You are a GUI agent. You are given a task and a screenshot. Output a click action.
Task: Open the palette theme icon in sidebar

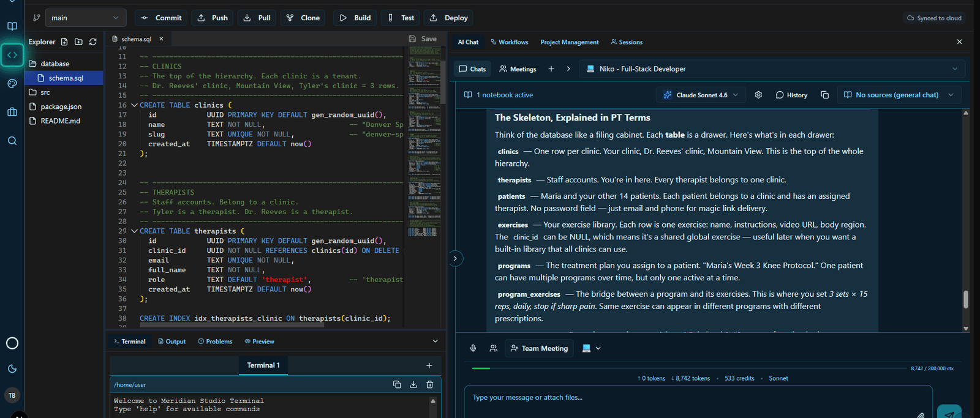point(12,84)
